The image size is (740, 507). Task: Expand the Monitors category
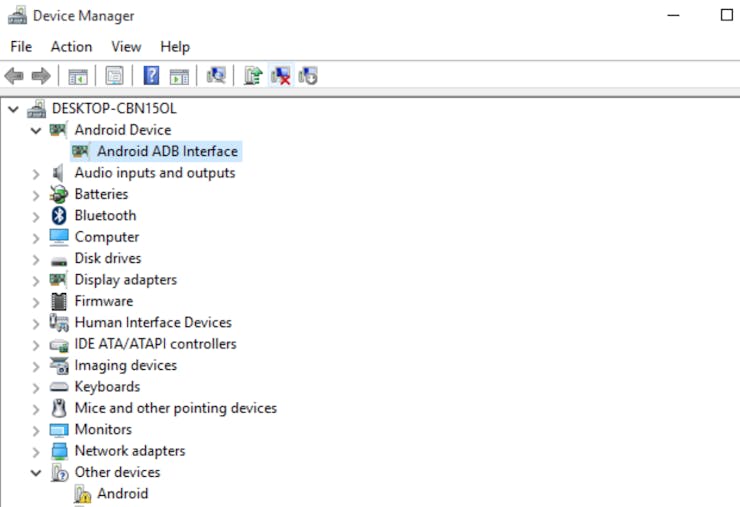click(x=36, y=431)
